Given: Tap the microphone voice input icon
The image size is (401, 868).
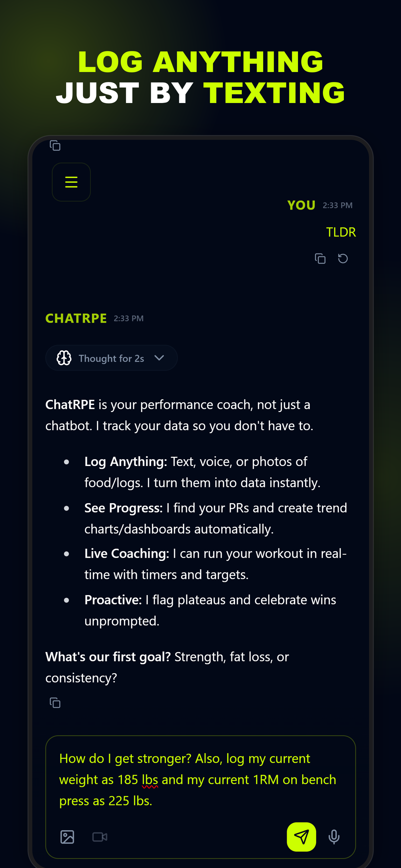Looking at the screenshot, I should pyautogui.click(x=334, y=837).
